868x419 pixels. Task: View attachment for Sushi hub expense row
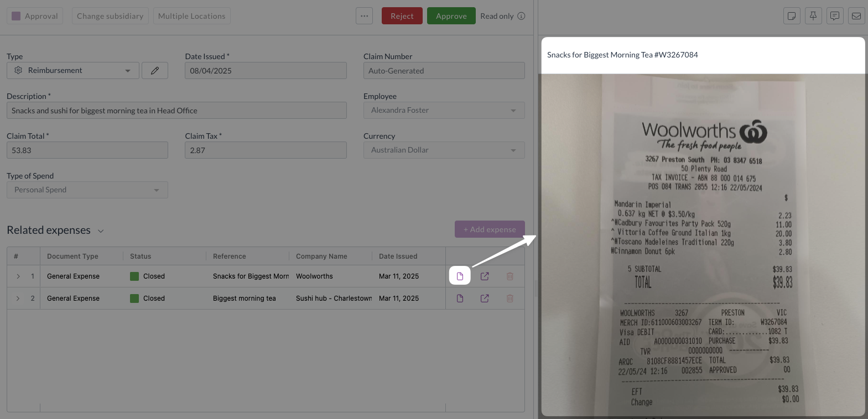(x=460, y=298)
